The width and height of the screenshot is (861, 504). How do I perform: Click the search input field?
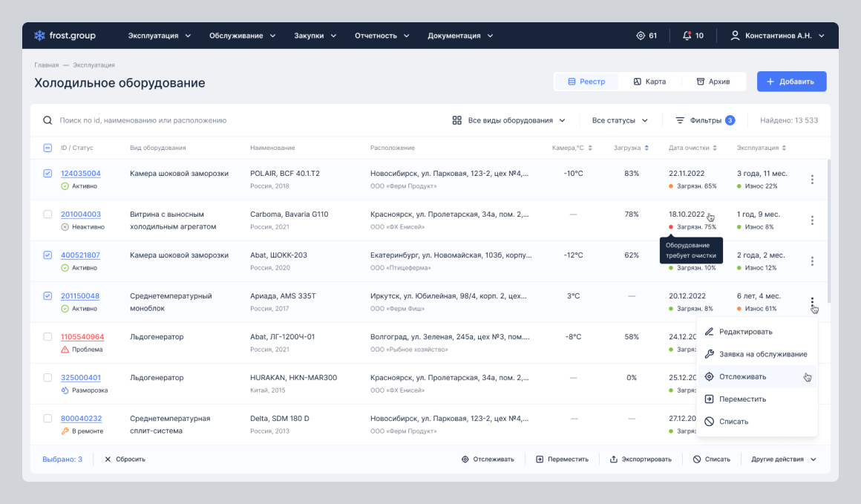pos(143,120)
